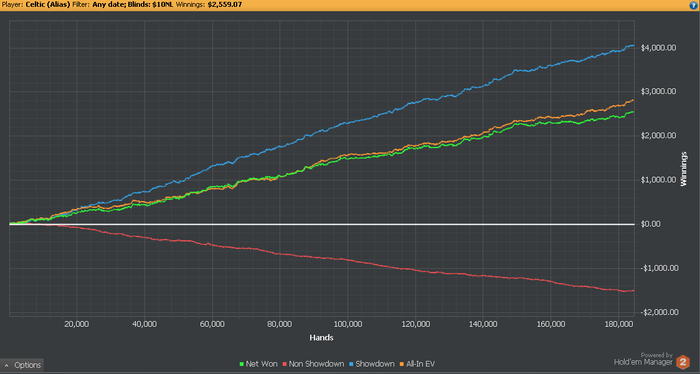Toggle the Non Showdown legend entry
Screen dimensions: 700x374
[313, 364]
